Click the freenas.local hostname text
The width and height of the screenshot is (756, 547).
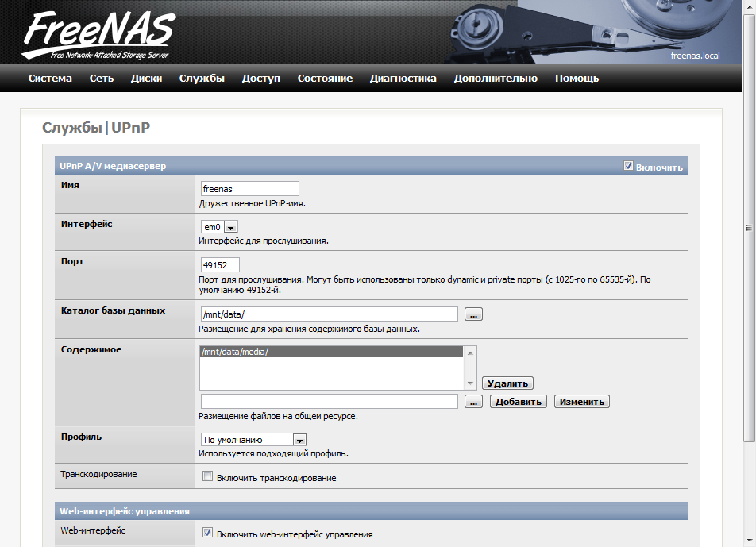(695, 56)
